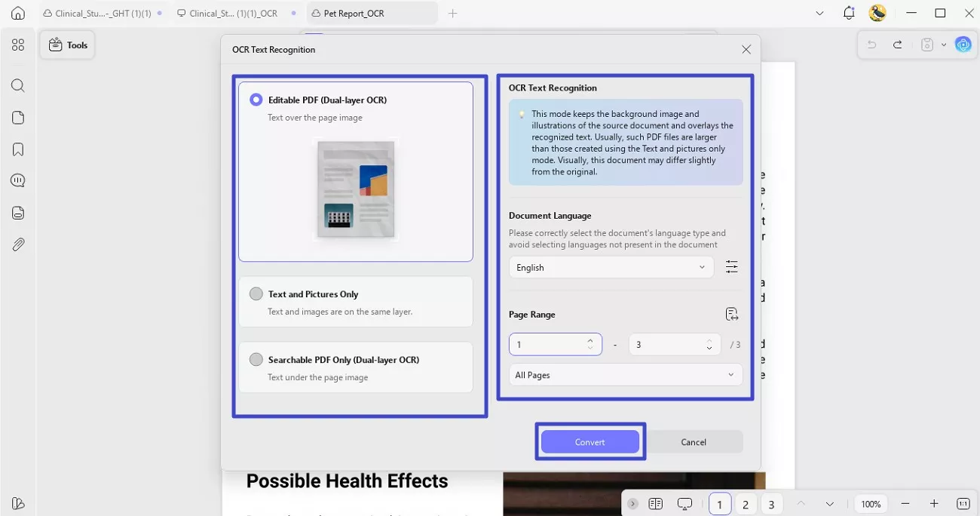Select the Editable PDF (Dual-layer OCR) option
980x516 pixels.
tap(256, 99)
